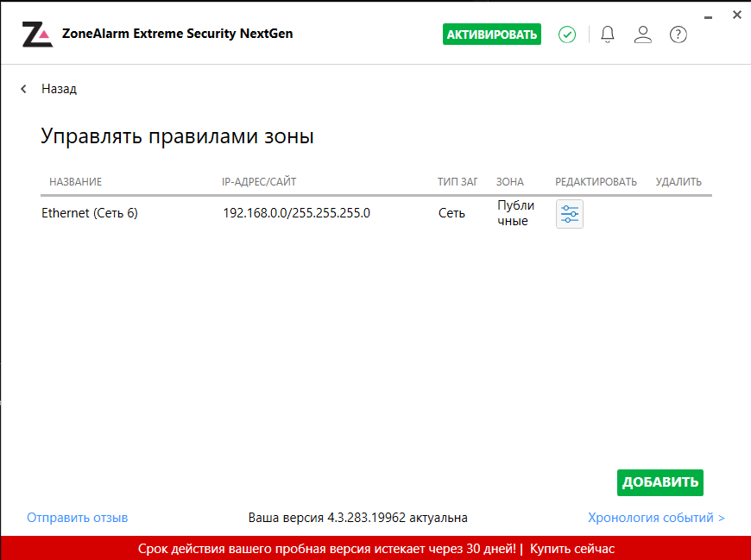Image resolution: width=751 pixels, height=560 pixels.
Task: Click the Купить сейчас link in red banner
Action: [571, 549]
